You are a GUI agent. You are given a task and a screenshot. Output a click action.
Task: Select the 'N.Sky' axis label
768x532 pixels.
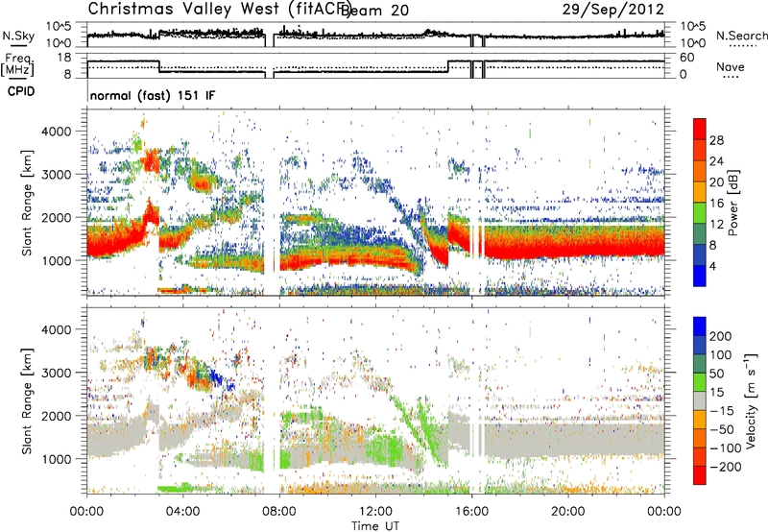point(18,36)
